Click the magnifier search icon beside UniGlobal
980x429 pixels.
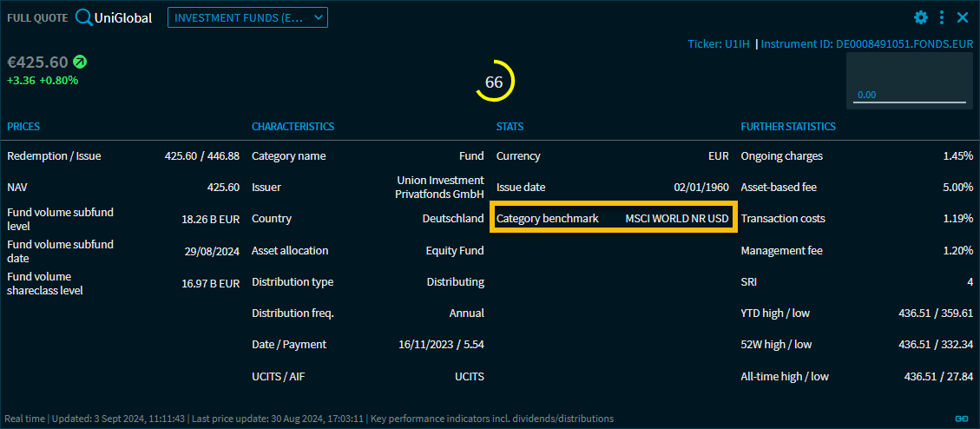pyautogui.click(x=85, y=17)
